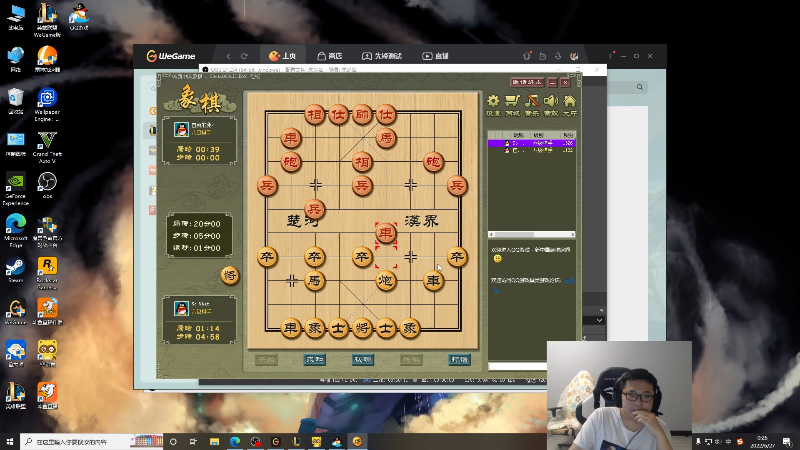
Task: Toggle the 音乐 music note icon
Action: click(532, 101)
